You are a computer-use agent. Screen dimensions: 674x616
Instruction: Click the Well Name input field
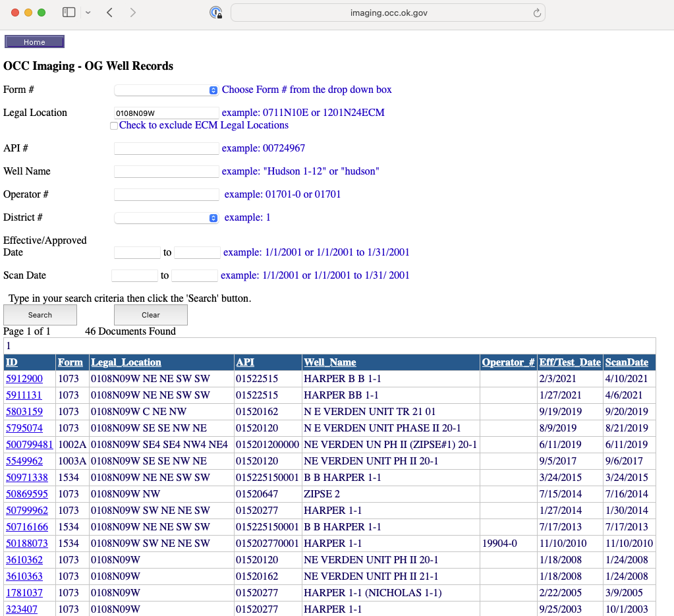(166, 171)
